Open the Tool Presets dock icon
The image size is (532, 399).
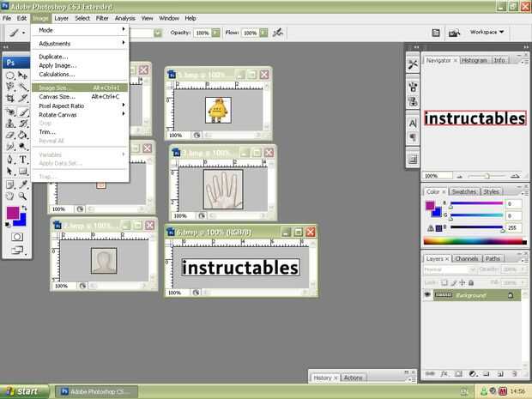click(x=413, y=64)
